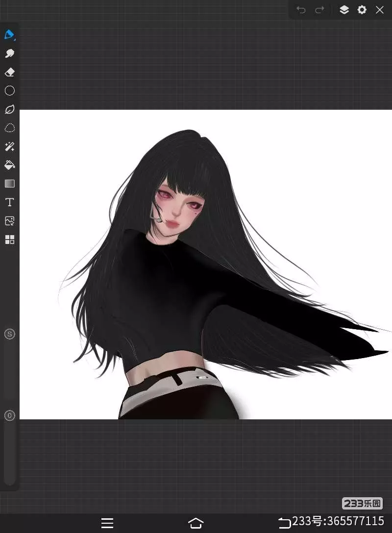Select the Text tool
Image resolution: width=392 pixels, height=533 pixels.
9,202
